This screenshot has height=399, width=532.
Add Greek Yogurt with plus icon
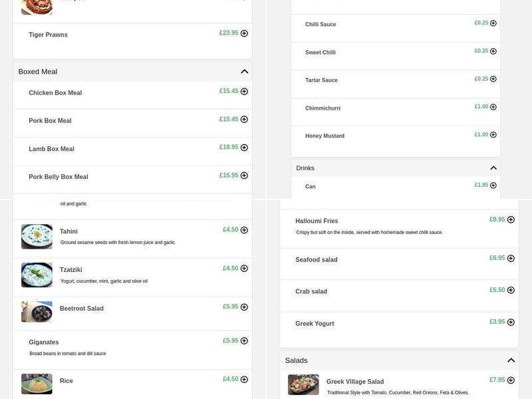[511, 323]
